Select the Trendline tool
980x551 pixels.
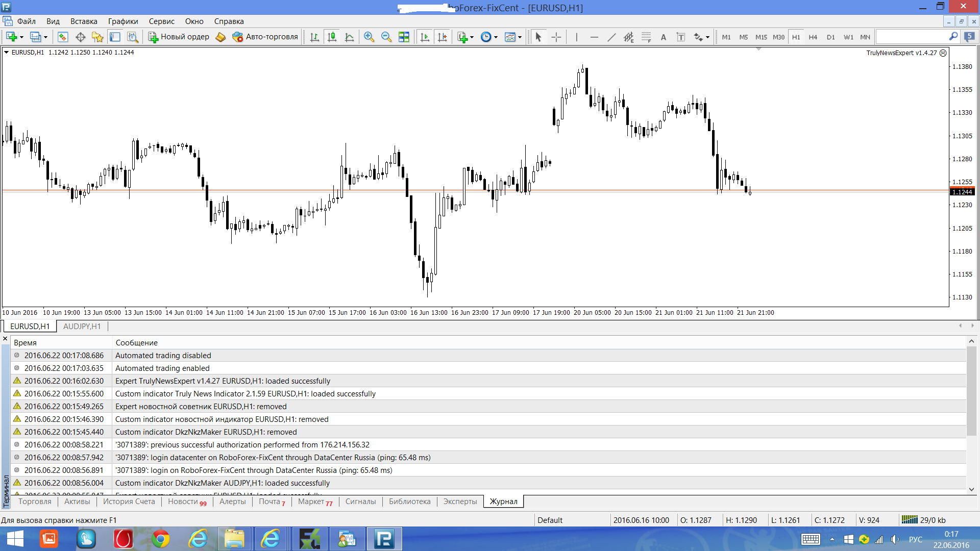611,37
